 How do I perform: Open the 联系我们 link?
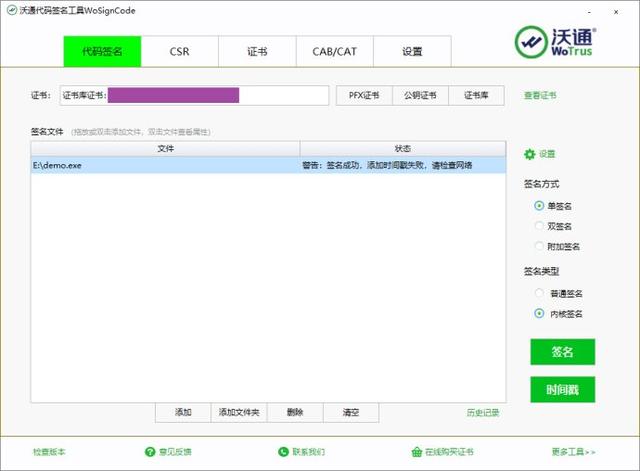309,452
